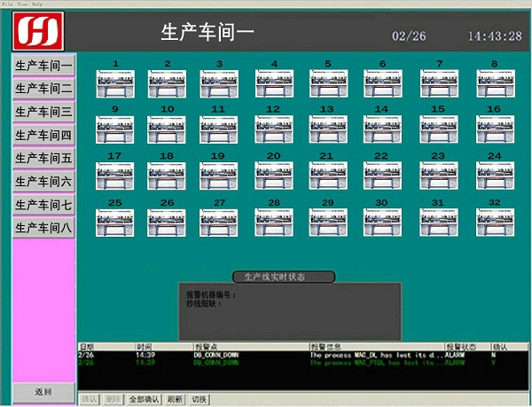Click the machine 14 icon

pos(381,129)
